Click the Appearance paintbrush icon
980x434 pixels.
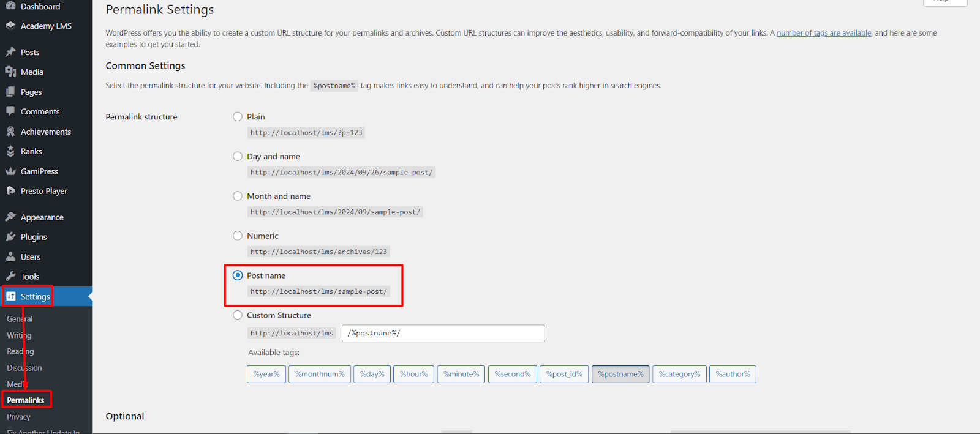(x=10, y=217)
